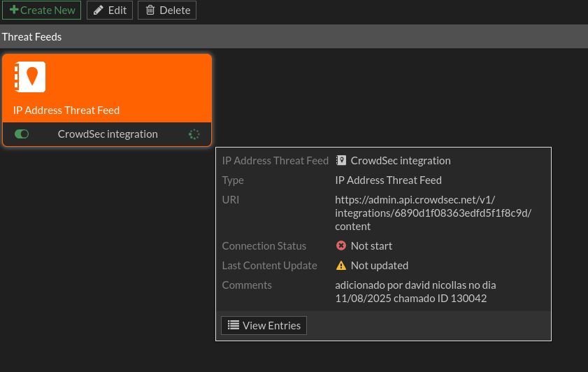
Task: Click the yellow warning icon beside Not updated
Action: point(341,266)
